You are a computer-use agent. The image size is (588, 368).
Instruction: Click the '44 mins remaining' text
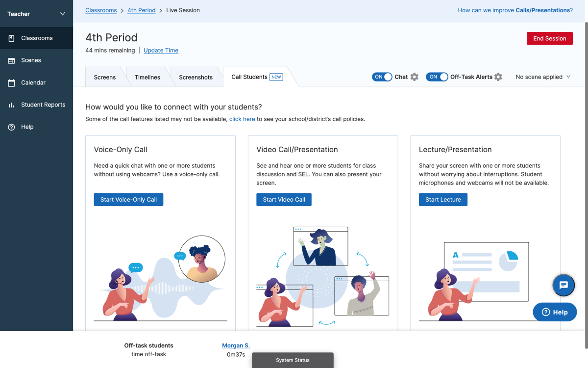pos(110,51)
